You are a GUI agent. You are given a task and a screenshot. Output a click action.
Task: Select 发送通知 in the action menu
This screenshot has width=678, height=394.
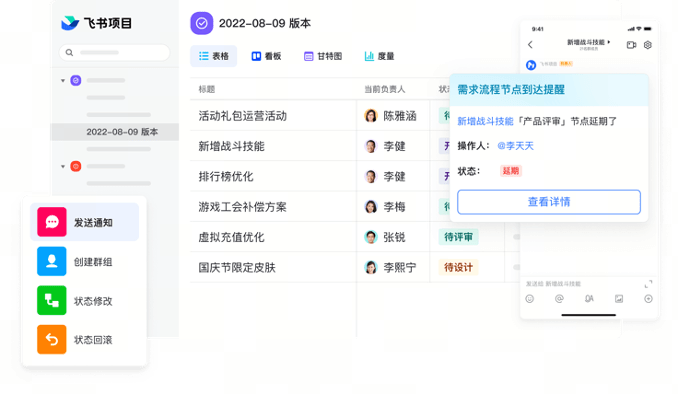click(84, 222)
